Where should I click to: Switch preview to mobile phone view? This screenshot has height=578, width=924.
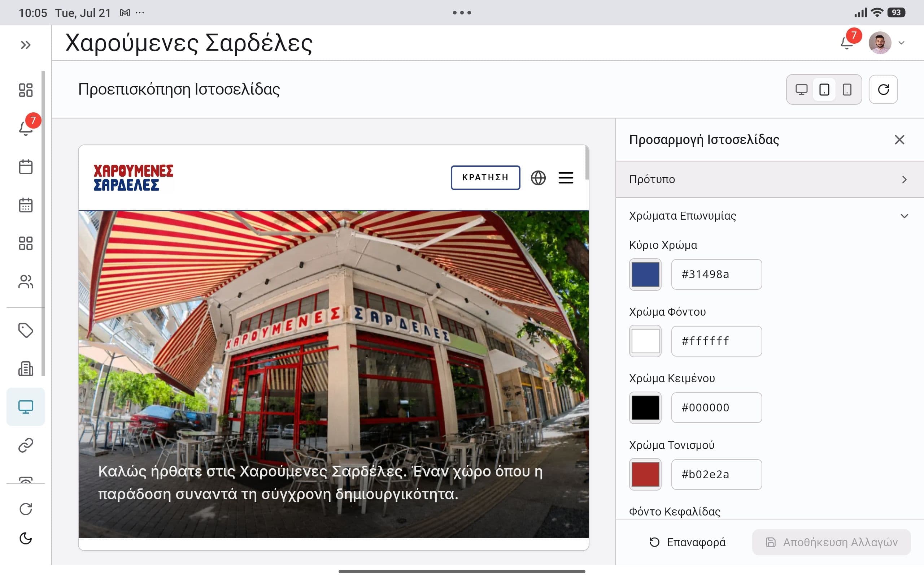pos(847,90)
